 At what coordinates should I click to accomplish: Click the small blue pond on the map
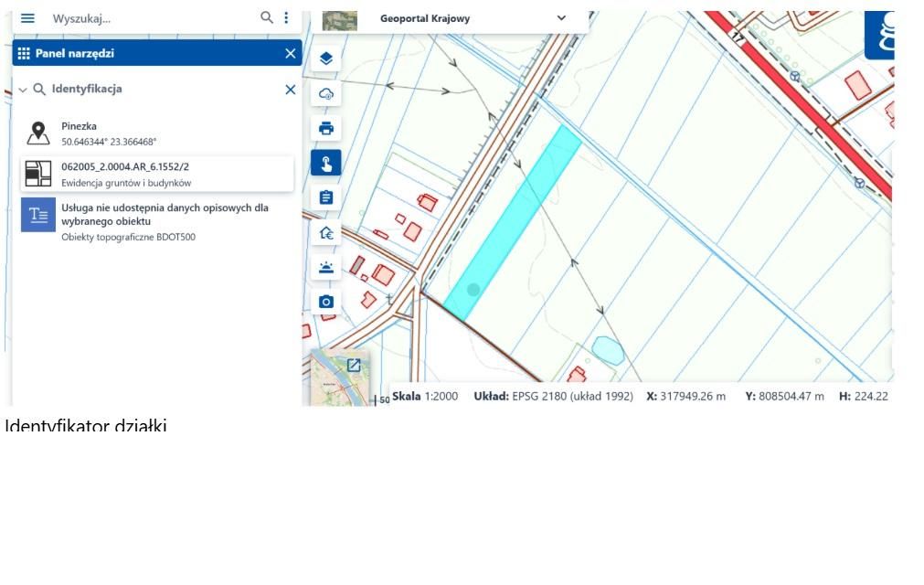point(608,350)
